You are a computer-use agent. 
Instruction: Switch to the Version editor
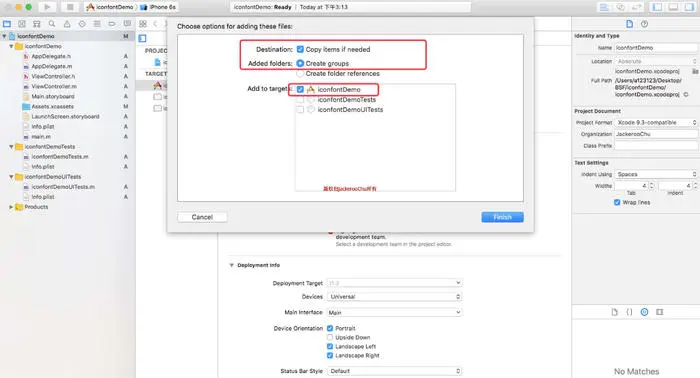637,7
